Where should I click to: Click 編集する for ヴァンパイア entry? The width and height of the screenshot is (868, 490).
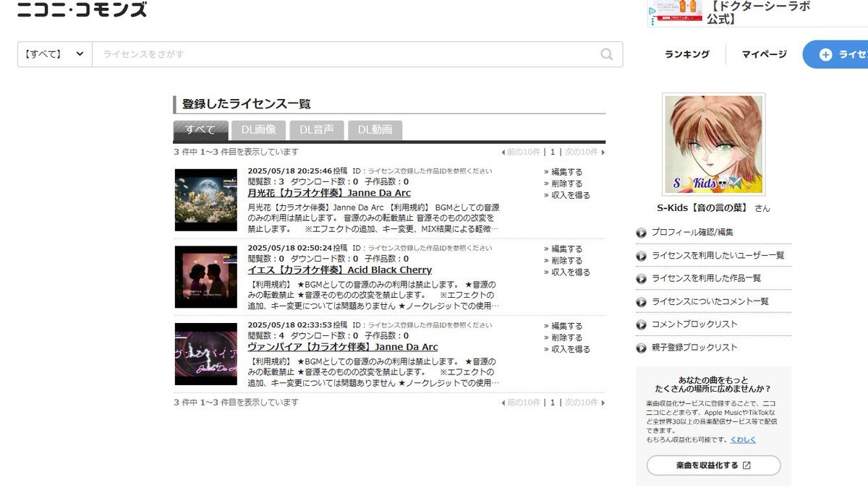coord(567,326)
